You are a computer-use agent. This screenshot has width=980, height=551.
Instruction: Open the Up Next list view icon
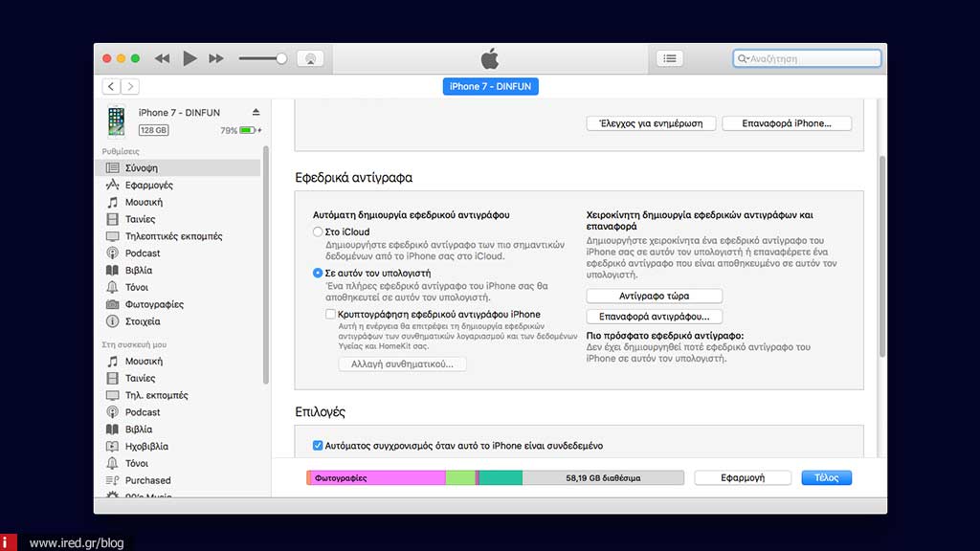point(669,58)
